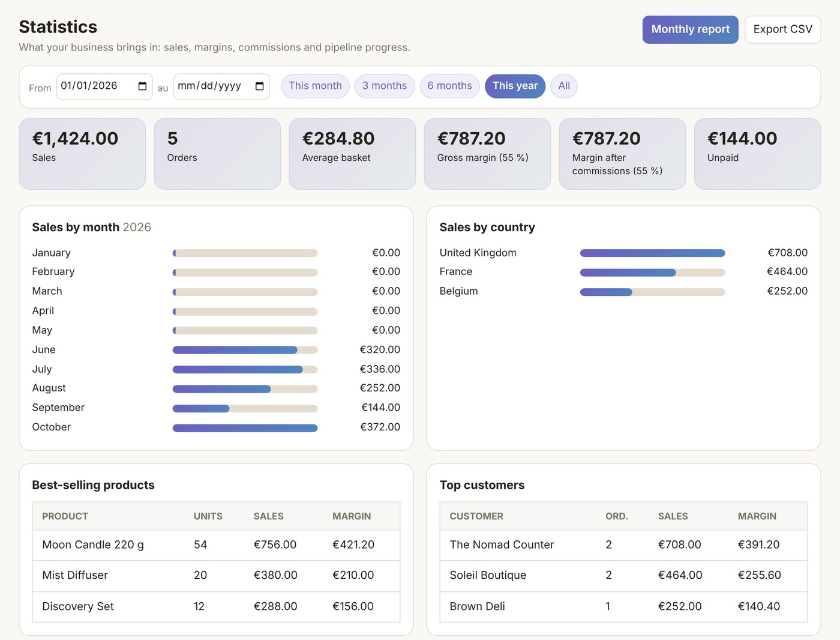Open the €144.00 Unpaid card
Viewport: 840px width, 640px height.
(757, 154)
